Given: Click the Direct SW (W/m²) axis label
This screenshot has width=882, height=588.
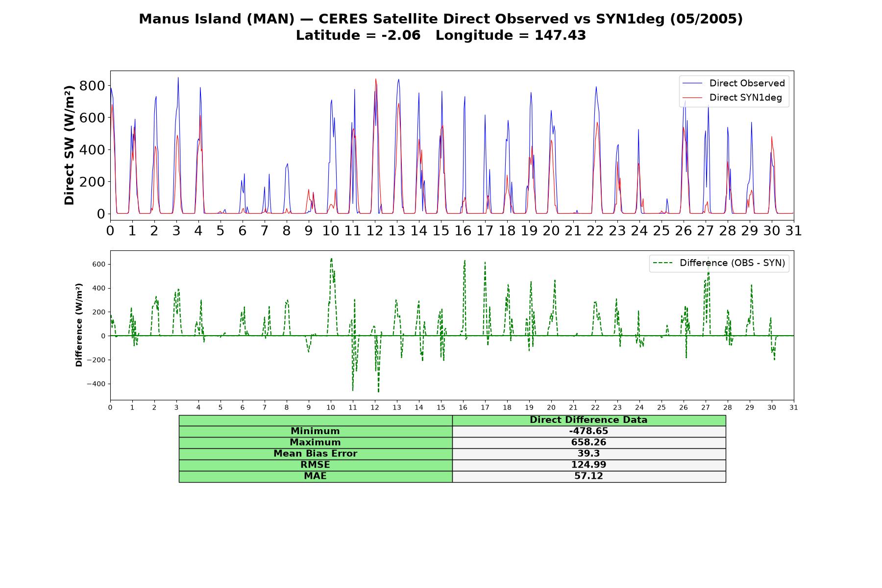Looking at the screenshot, I should click(69, 145).
